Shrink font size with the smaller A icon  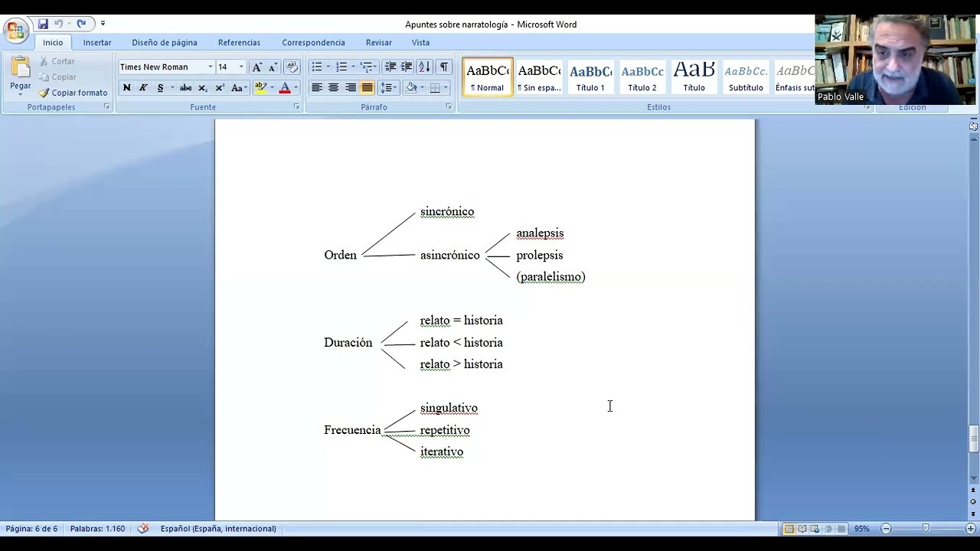click(x=272, y=67)
